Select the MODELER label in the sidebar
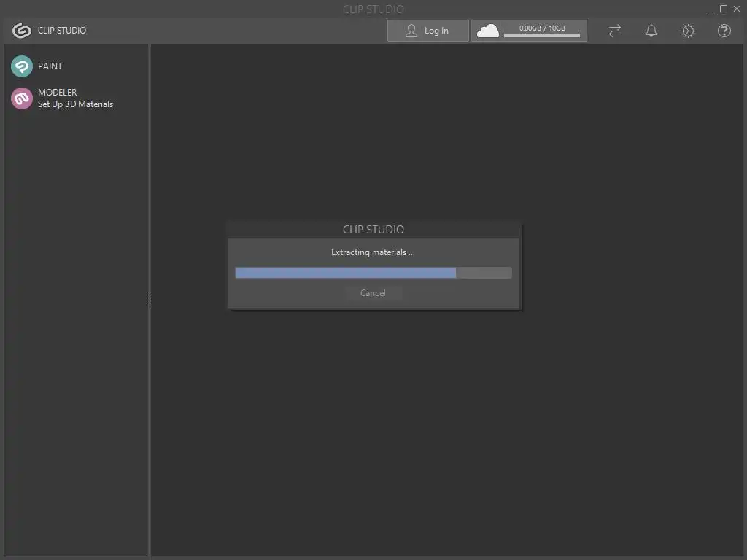Screen dimensions: 747x560 [x=57, y=93]
